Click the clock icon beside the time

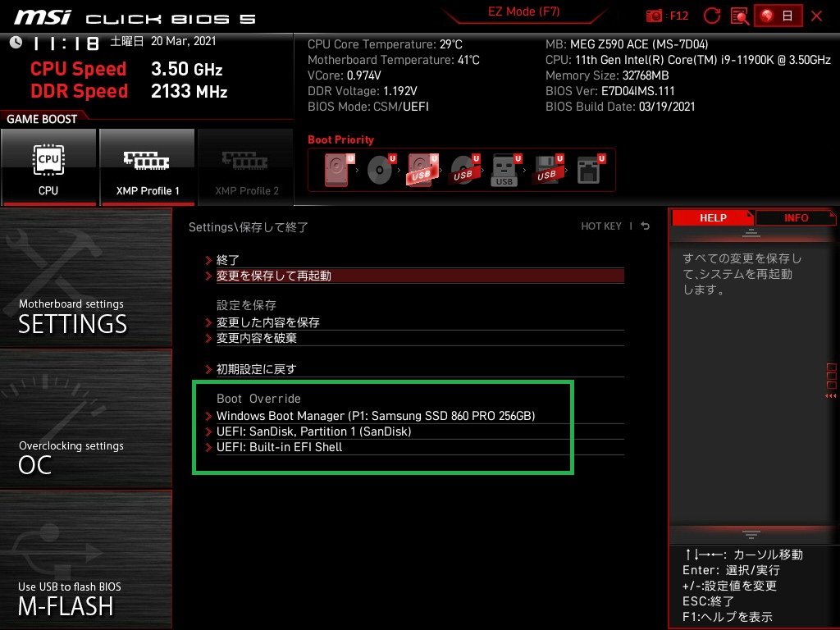coord(16,43)
